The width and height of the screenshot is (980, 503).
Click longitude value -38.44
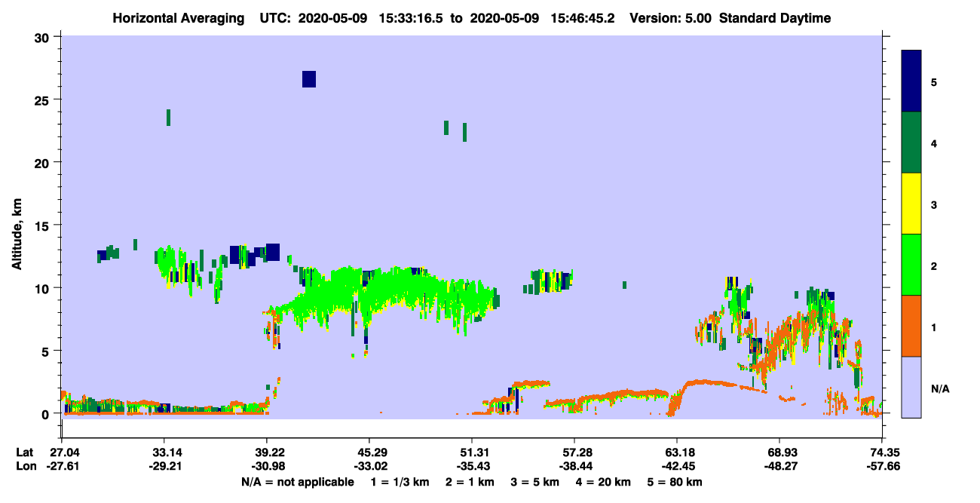[x=574, y=467]
